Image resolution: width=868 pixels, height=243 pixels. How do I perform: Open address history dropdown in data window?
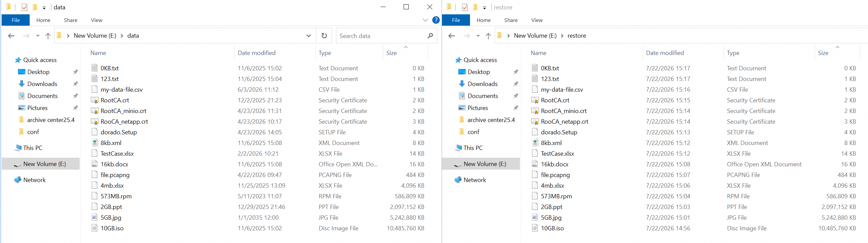[x=308, y=36]
